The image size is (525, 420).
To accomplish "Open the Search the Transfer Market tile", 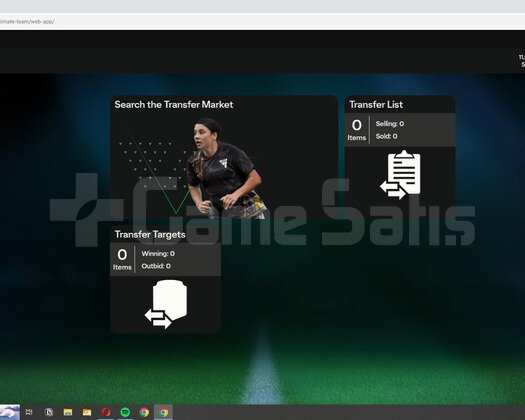I will (x=224, y=157).
